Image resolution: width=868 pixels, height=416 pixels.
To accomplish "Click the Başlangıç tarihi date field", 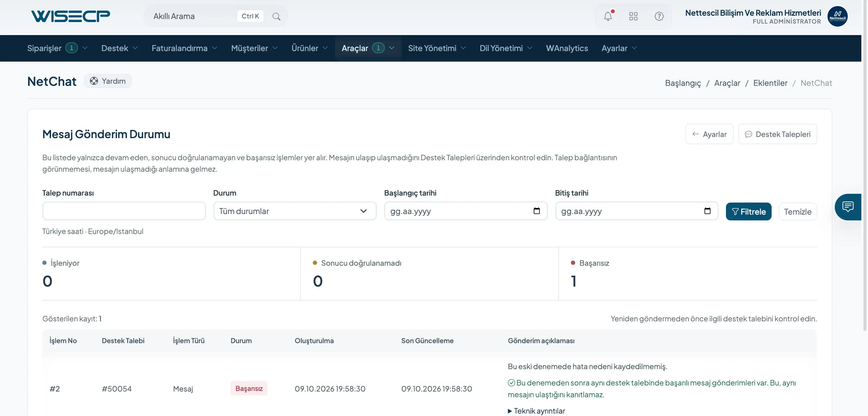I will [466, 211].
